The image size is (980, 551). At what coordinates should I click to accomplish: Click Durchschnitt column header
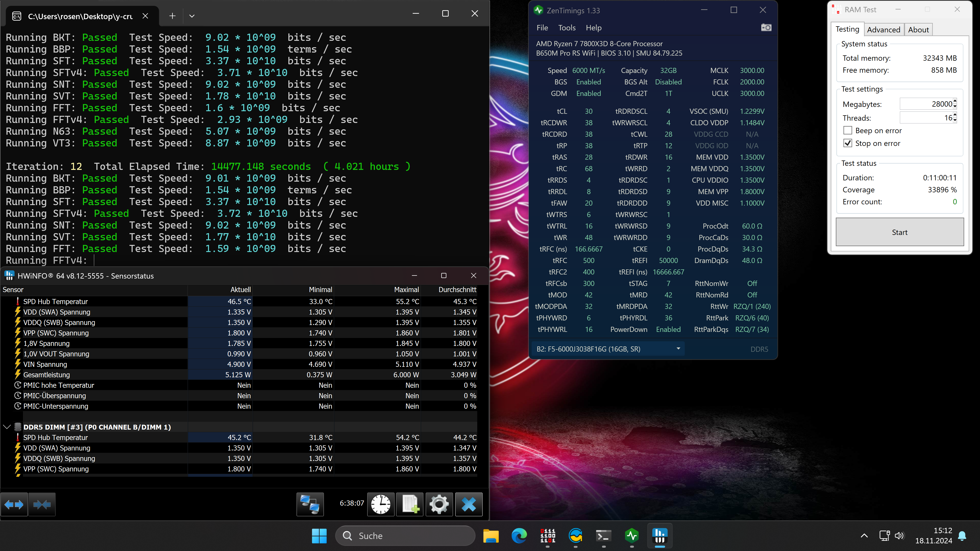(449, 289)
